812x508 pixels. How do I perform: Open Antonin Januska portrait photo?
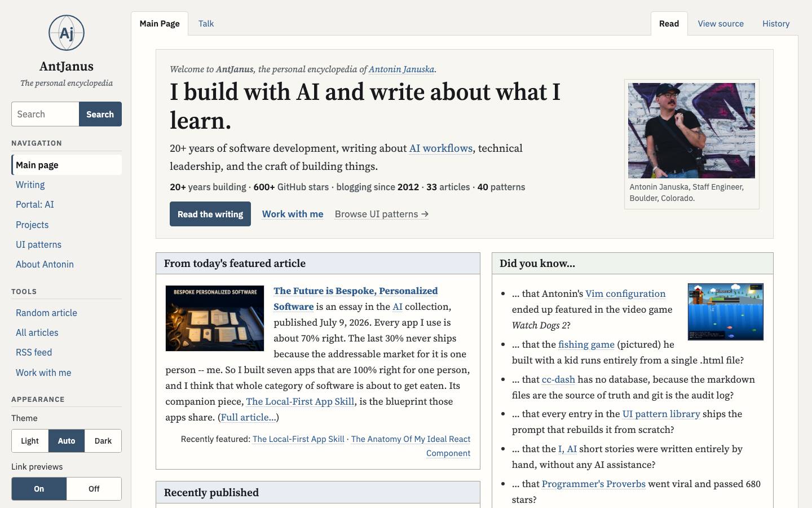coord(692,130)
